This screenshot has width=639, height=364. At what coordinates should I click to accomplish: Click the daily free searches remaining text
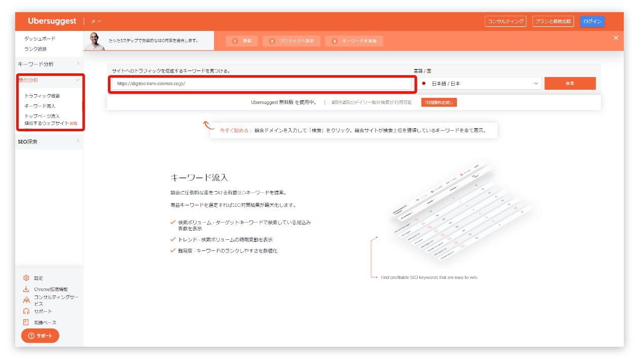(x=372, y=102)
